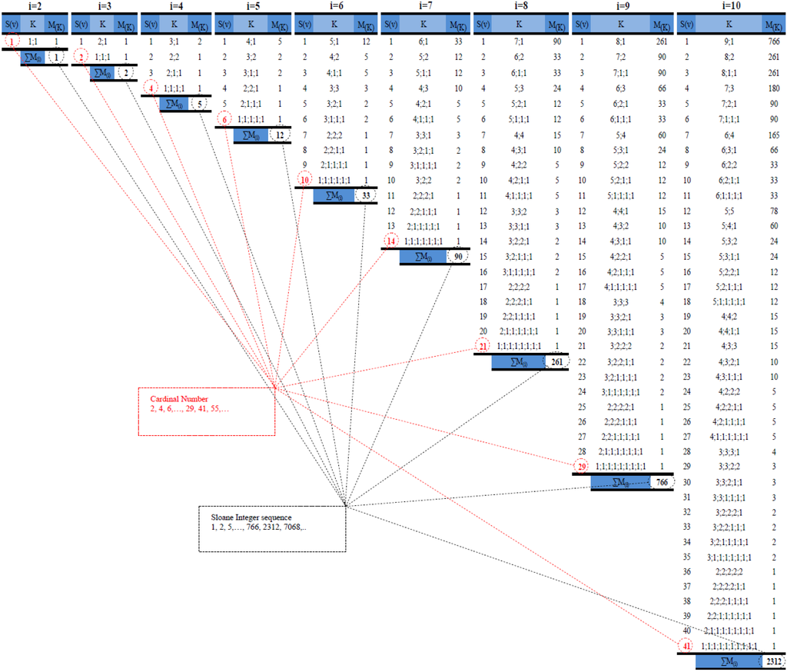
Task: Click the red circled 6 in i=5 table
Action: point(224,119)
